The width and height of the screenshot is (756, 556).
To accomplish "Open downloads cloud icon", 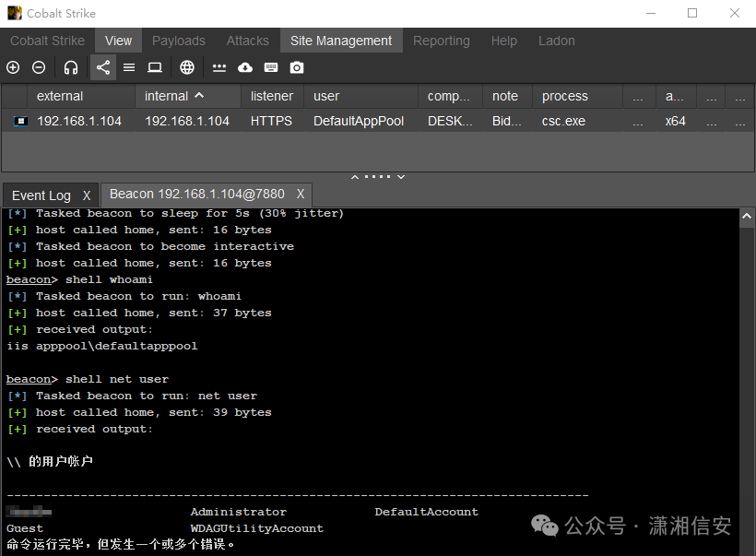I will pos(245,67).
